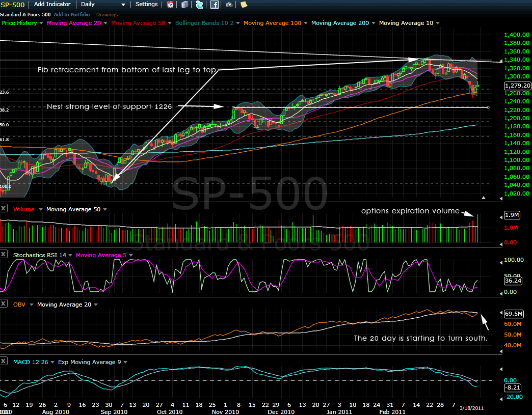Select 'options expiration volume' annotation
Image resolution: width=532 pixels, height=415 pixels.
[x=410, y=211]
